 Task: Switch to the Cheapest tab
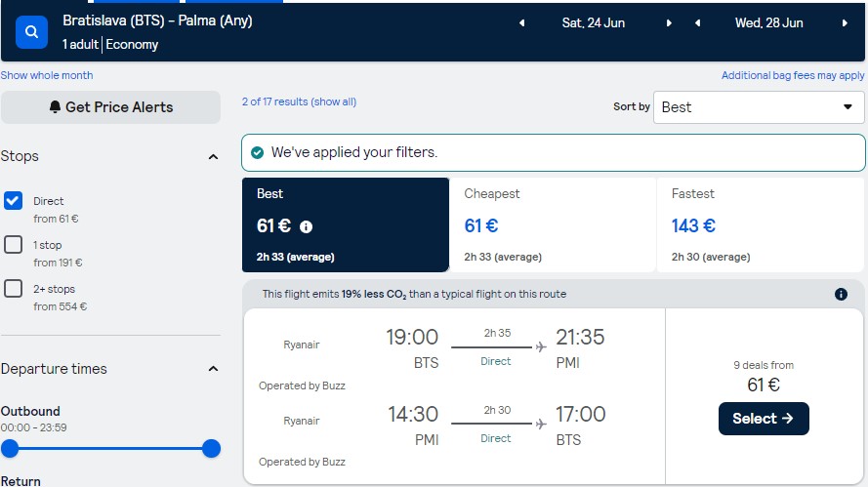[x=553, y=224]
